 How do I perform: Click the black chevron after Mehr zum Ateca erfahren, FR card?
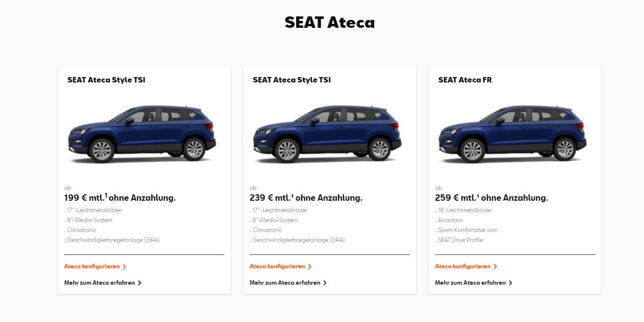(511, 283)
